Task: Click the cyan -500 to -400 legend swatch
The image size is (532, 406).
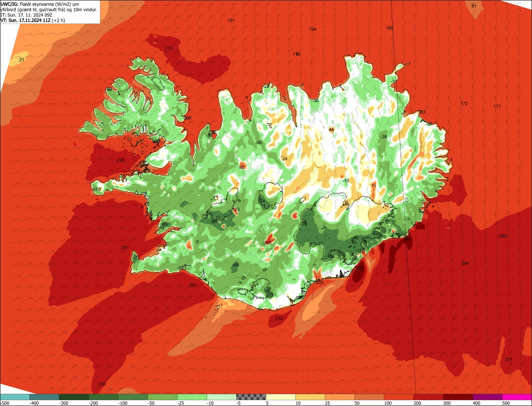Action: 15,397
